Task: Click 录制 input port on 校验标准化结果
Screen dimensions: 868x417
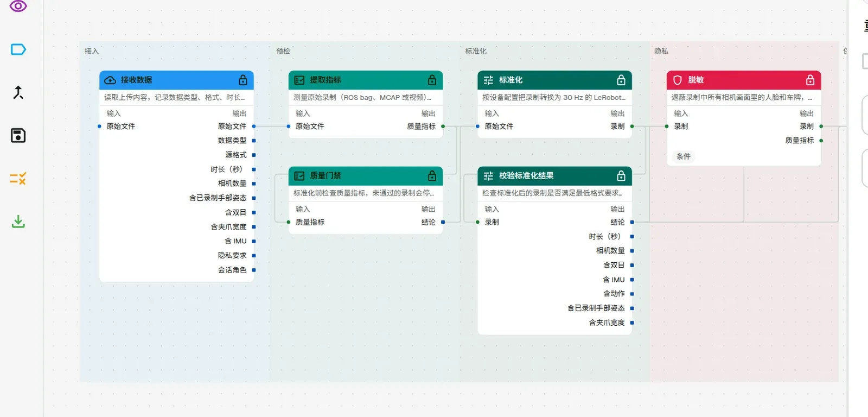Action: point(478,222)
